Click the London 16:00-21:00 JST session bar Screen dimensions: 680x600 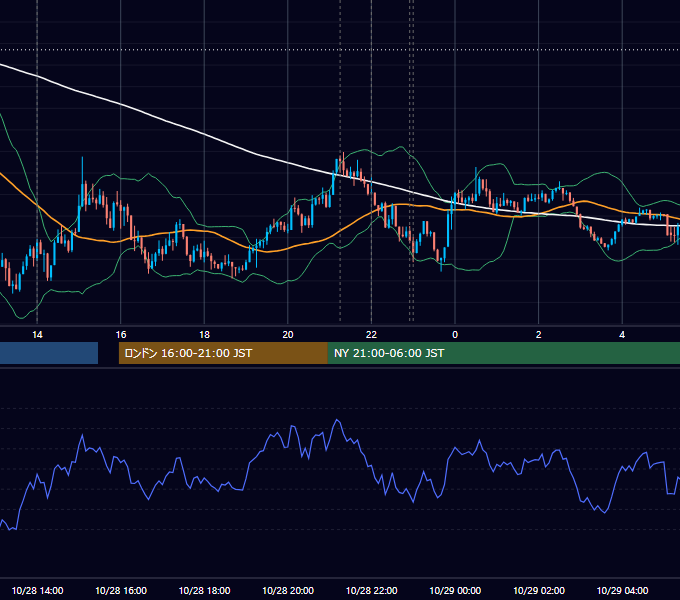click(x=223, y=353)
